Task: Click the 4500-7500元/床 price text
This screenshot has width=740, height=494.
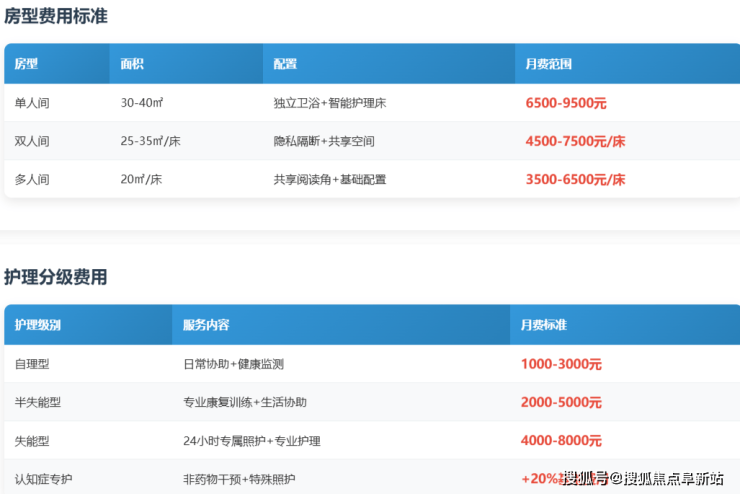Action: [575, 141]
